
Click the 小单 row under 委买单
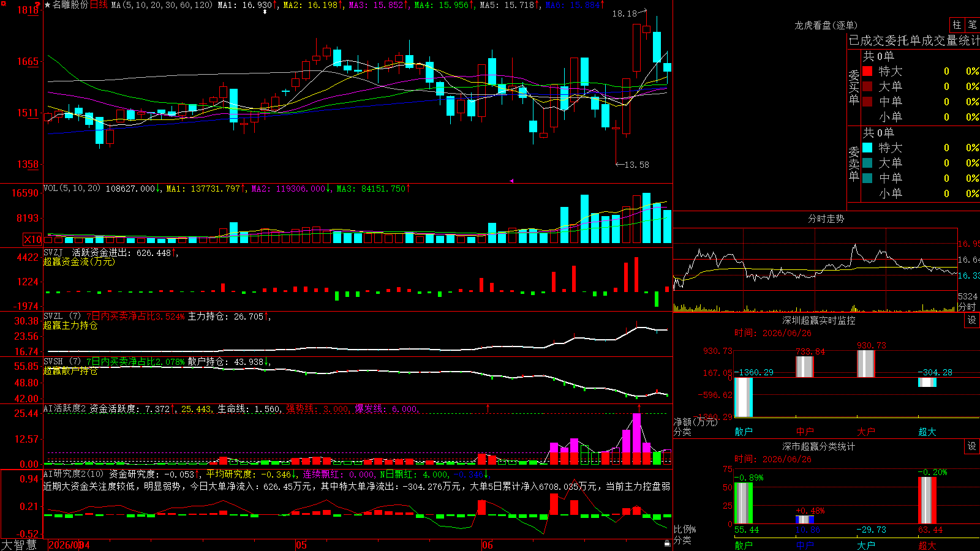tap(920, 117)
